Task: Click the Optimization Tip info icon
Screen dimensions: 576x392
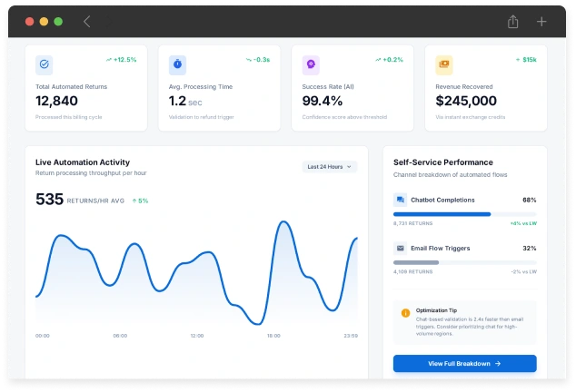Action: click(405, 313)
